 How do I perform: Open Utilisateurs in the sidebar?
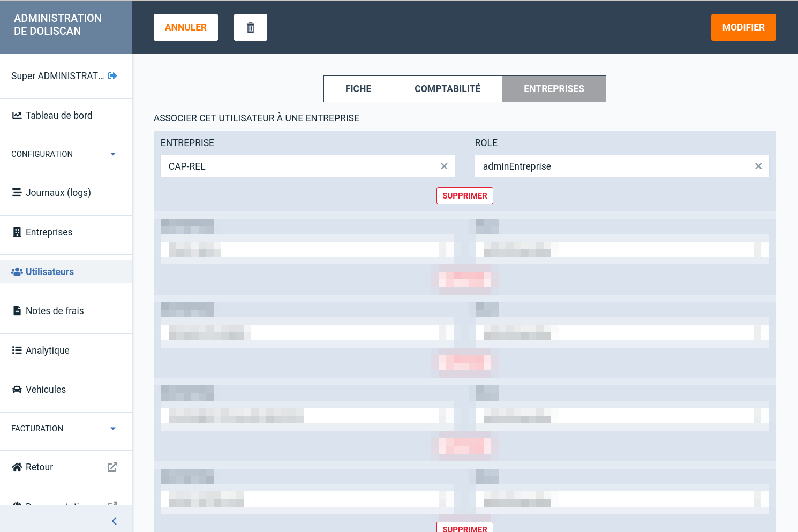pos(66,272)
